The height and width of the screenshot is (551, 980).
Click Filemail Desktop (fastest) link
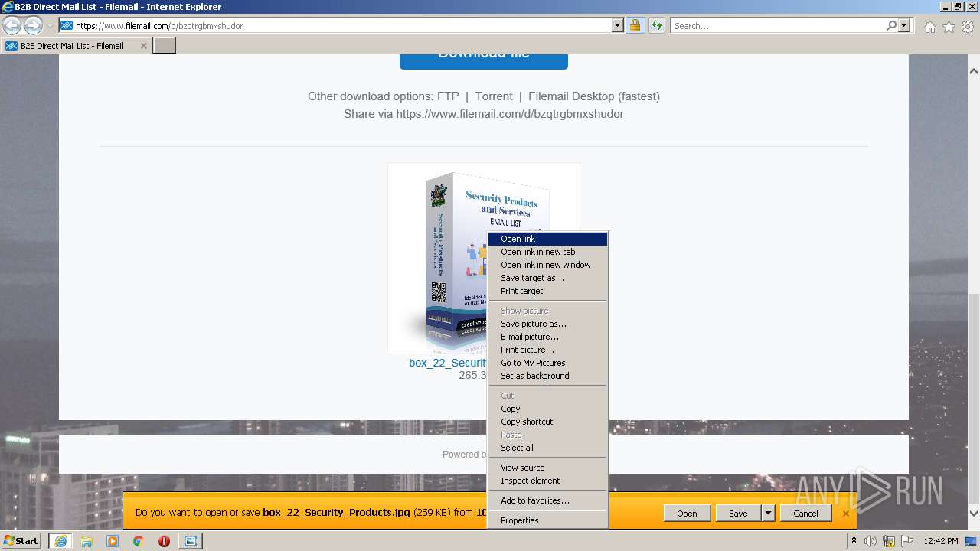coord(594,96)
